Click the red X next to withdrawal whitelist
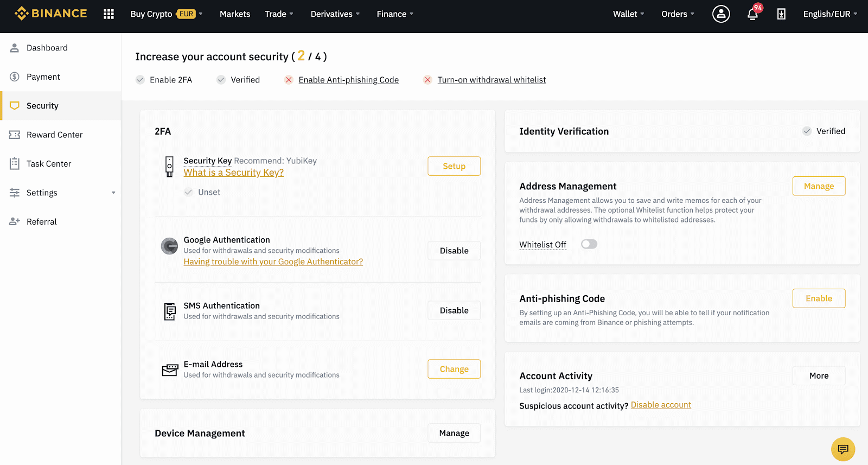 pos(427,80)
